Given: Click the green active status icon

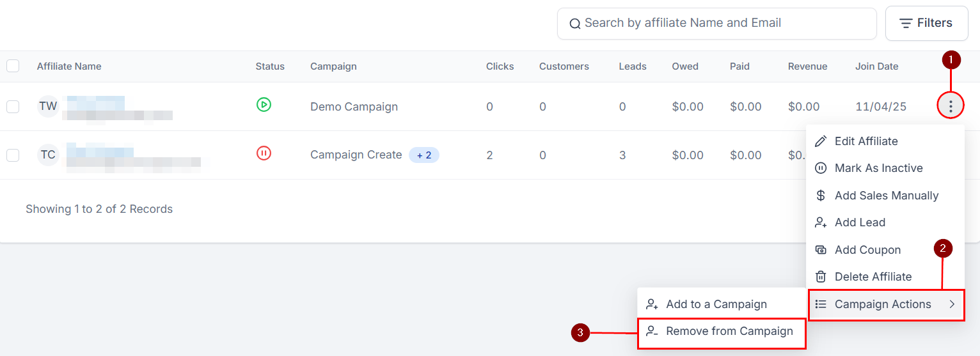Looking at the screenshot, I should [264, 104].
